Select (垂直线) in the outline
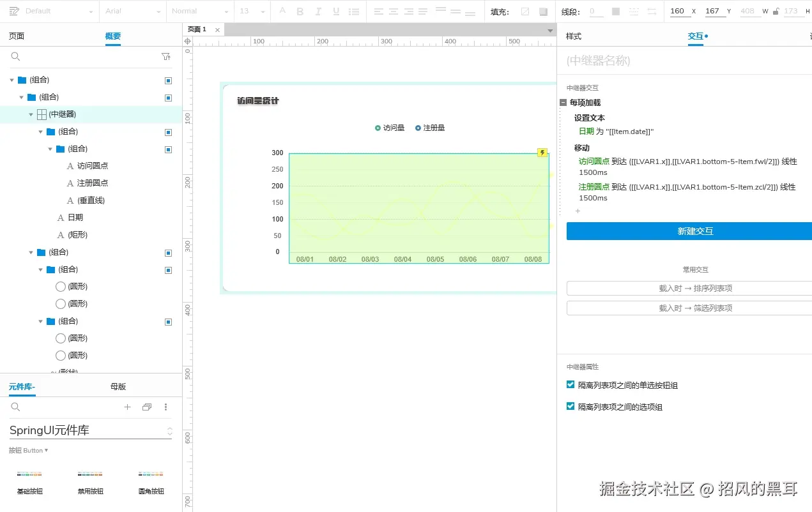 point(91,200)
